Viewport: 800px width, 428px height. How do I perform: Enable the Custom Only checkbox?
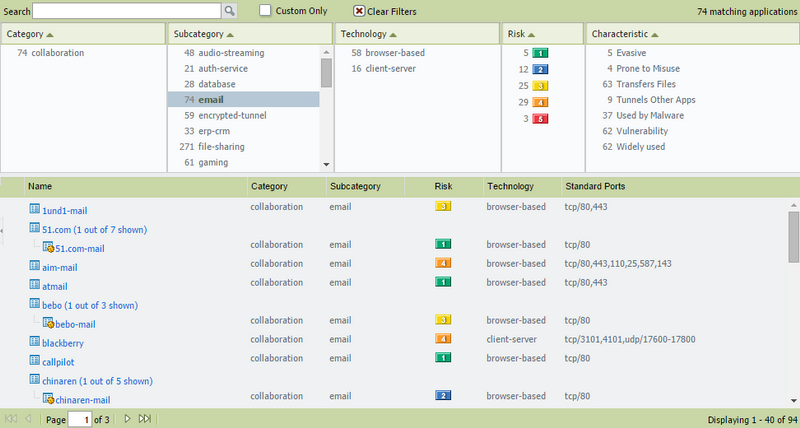point(266,10)
